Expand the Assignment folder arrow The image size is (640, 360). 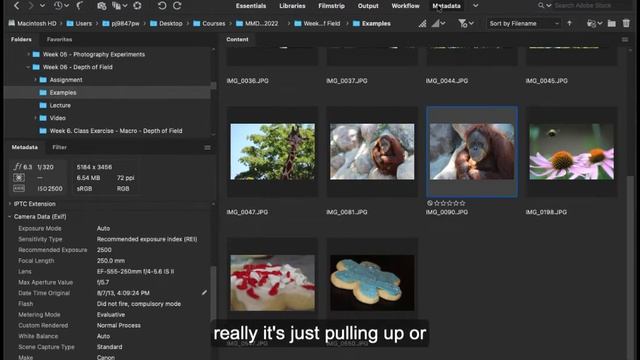point(35,80)
